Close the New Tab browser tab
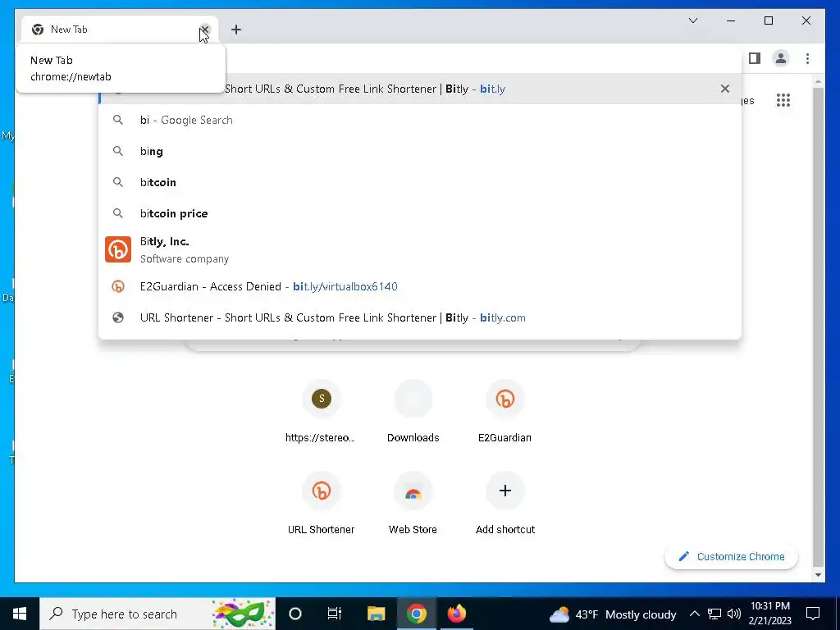 (x=204, y=30)
